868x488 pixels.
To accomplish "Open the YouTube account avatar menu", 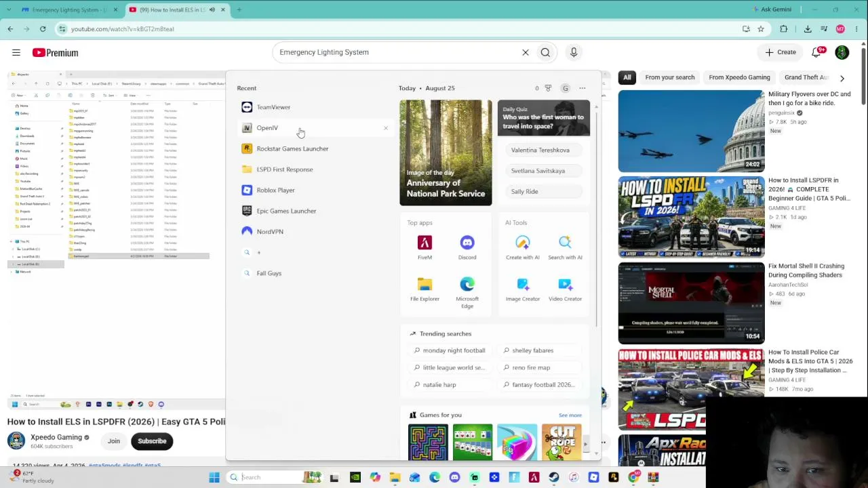I will (842, 52).
